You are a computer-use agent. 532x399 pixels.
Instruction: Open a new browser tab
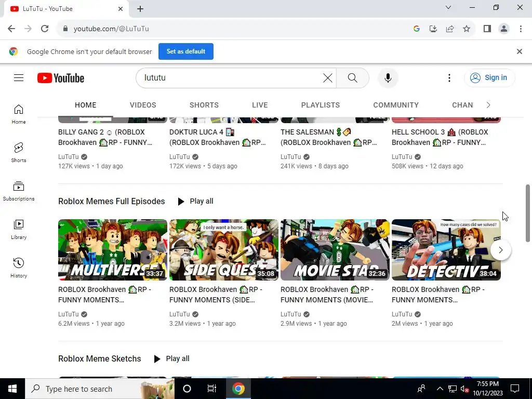(140, 9)
